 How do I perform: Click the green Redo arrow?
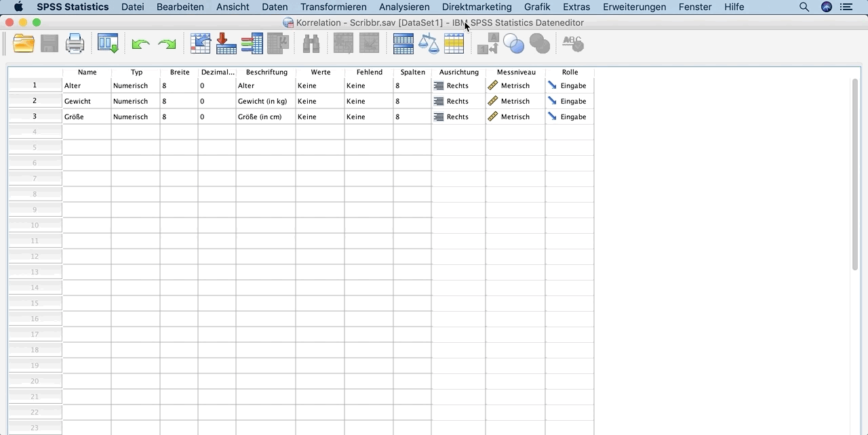pyautogui.click(x=167, y=44)
